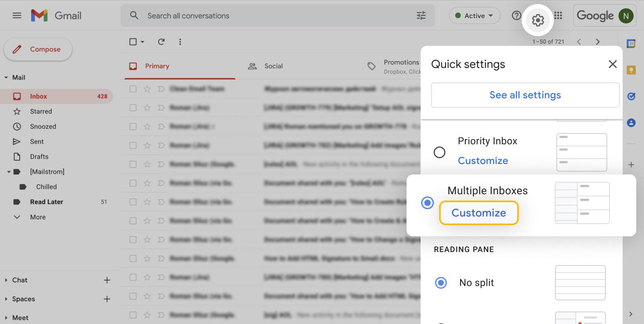Open the Google apps grid
Image resolution: width=644 pixels, height=324 pixels.
[558, 16]
